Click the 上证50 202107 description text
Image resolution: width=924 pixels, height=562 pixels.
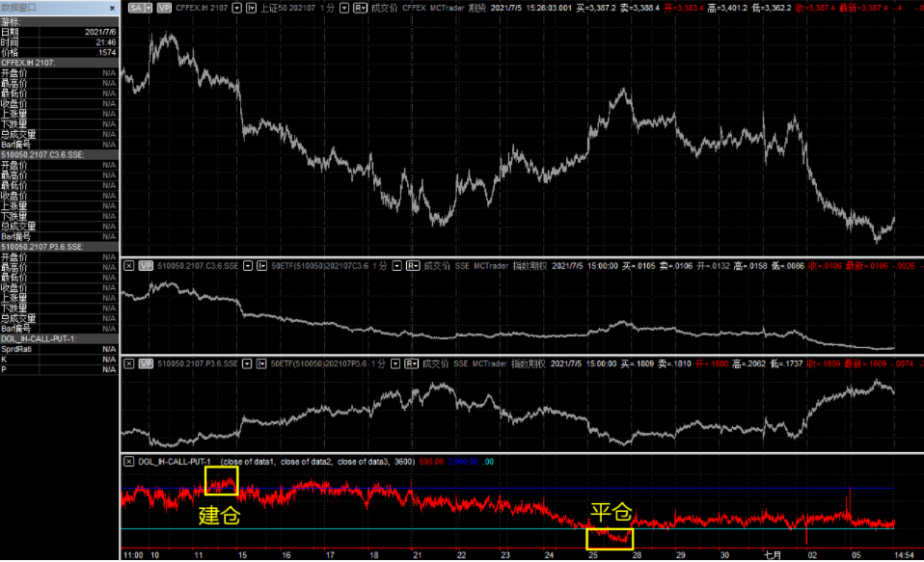click(x=288, y=9)
